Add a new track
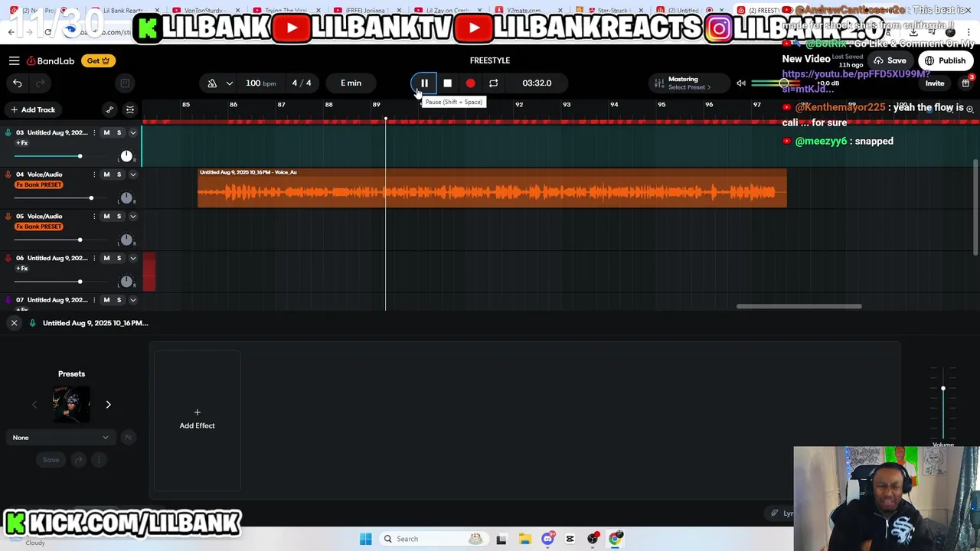The width and height of the screenshot is (980, 551). (33, 109)
